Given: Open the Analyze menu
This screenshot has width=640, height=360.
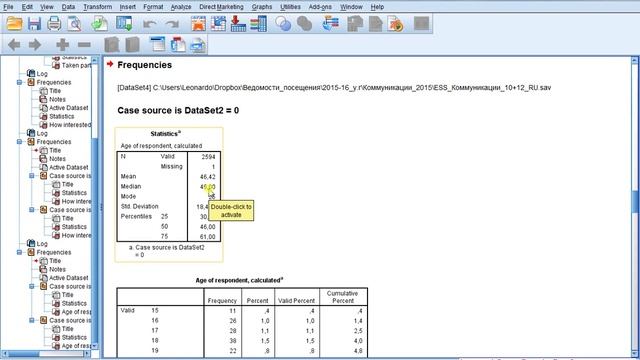Looking at the screenshot, I should click(x=181, y=7).
